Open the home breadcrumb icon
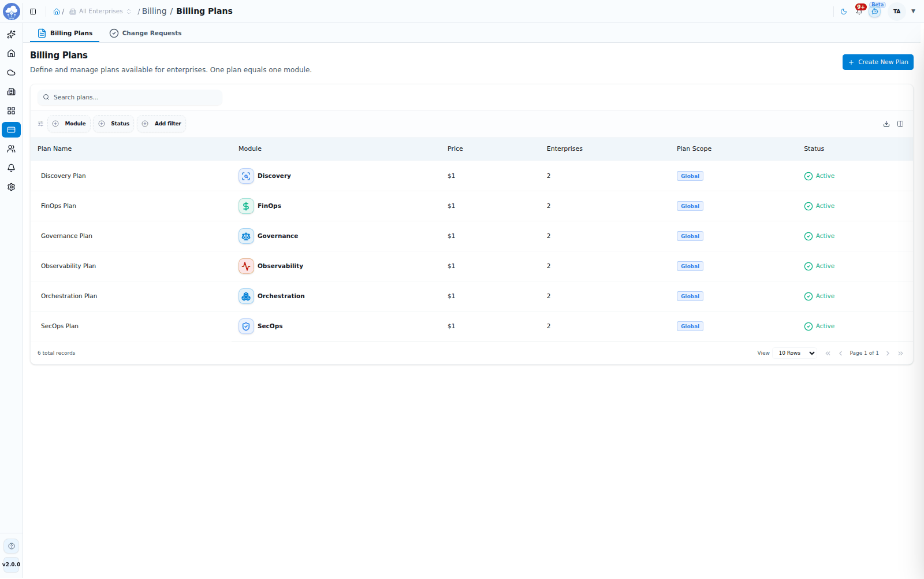The height and width of the screenshot is (579, 924). 57,12
